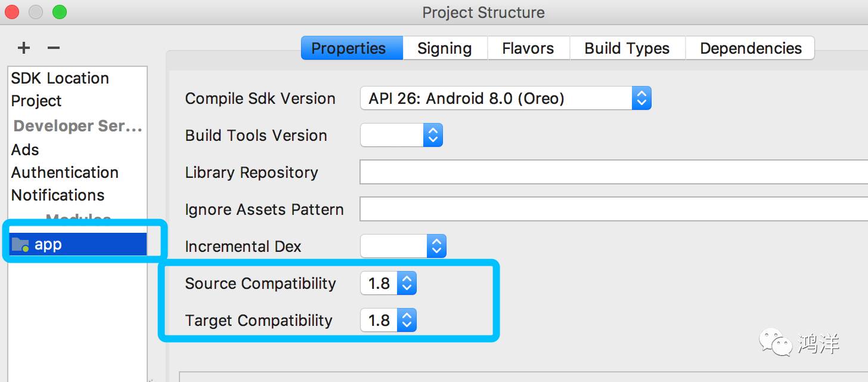Open Ads developer service entry
The image size is (868, 382).
(25, 150)
